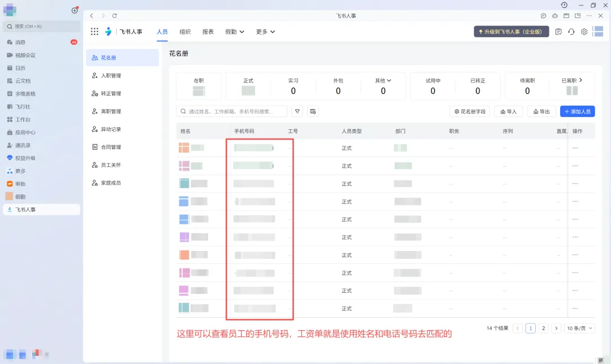The height and width of the screenshot is (364, 611).
Task: Open the app launcher grid icon
Action: tap(94, 32)
